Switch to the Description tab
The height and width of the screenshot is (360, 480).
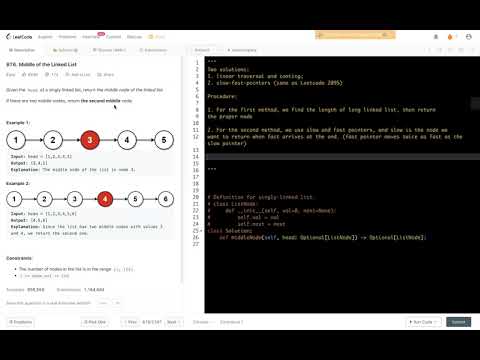pyautogui.click(x=22, y=50)
